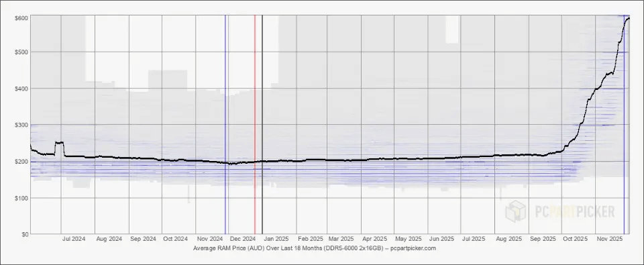Click the Feb 2025 axis label

(x=311, y=239)
